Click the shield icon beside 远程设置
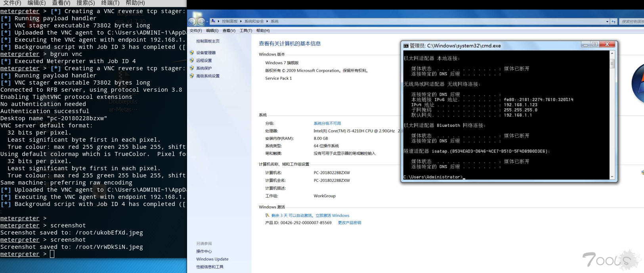This screenshot has height=273, width=644. [x=192, y=60]
